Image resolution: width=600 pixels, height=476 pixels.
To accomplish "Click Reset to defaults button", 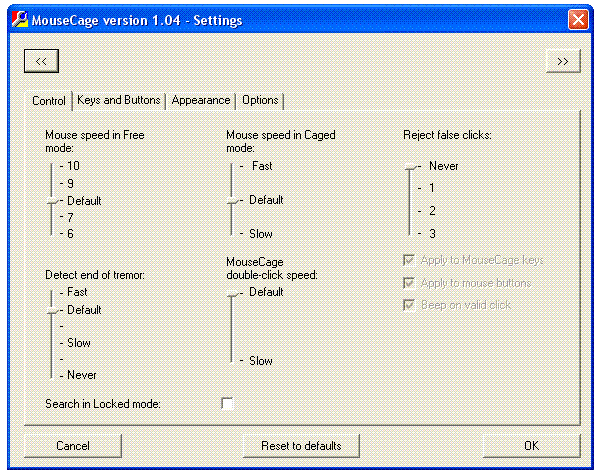I will pyautogui.click(x=301, y=446).
